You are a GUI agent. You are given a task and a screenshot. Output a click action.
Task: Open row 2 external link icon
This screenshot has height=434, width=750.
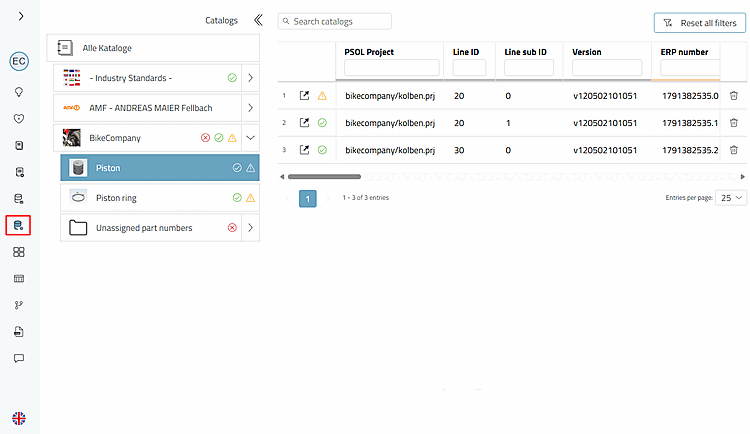point(304,123)
